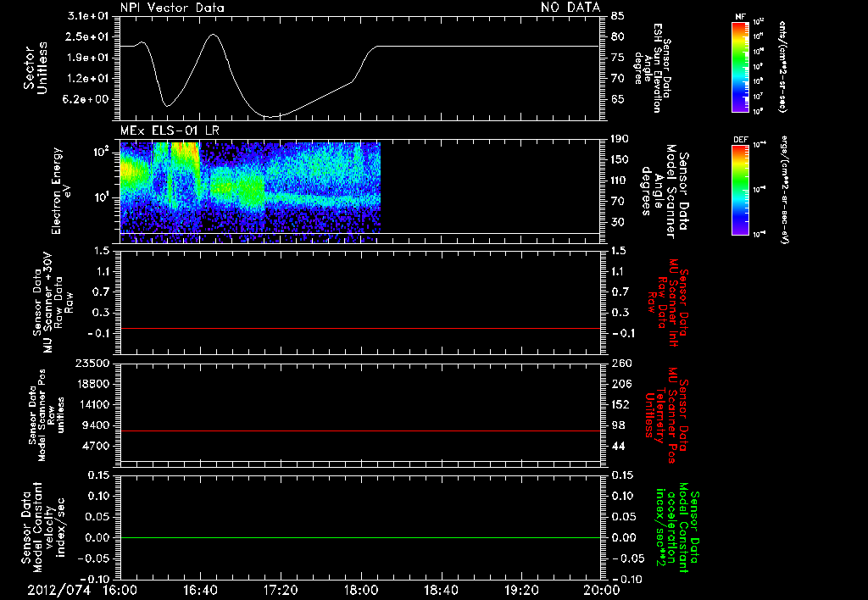Click the 190 scanner angle tick value
Viewport: 868px width, 600px height.
620,138
